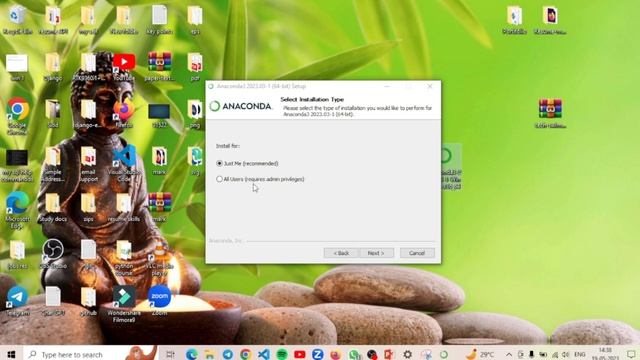Image resolution: width=640 pixels, height=360 pixels.
Task: Open VLC media player desktop shortcut
Action: tap(160, 258)
